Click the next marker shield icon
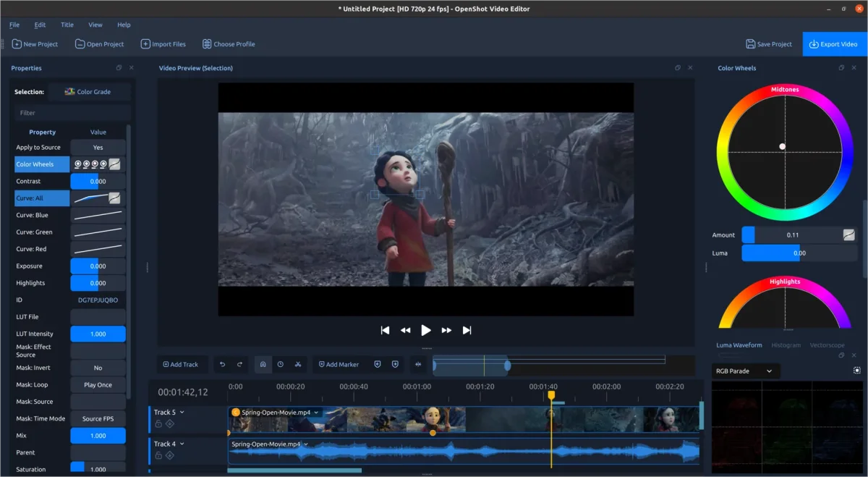 click(x=395, y=364)
